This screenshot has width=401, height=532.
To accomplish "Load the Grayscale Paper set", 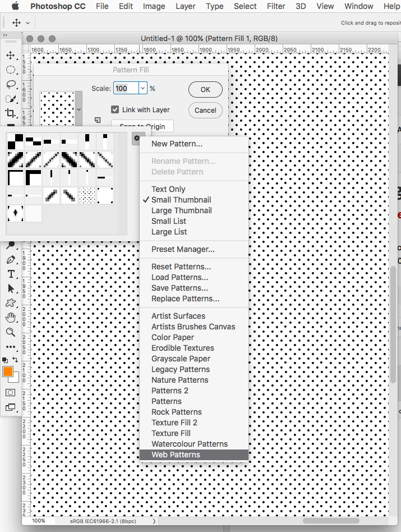I will click(194, 359).
